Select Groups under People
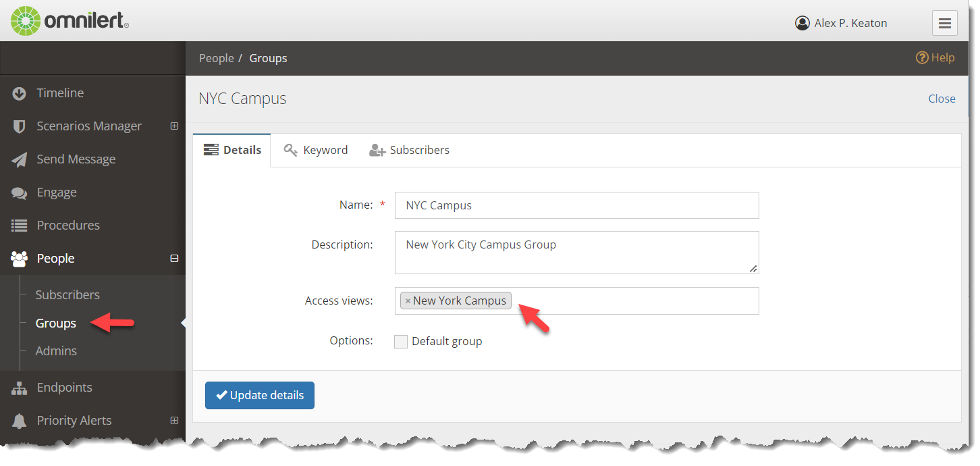This screenshot has height=466, width=980. pyautogui.click(x=55, y=323)
